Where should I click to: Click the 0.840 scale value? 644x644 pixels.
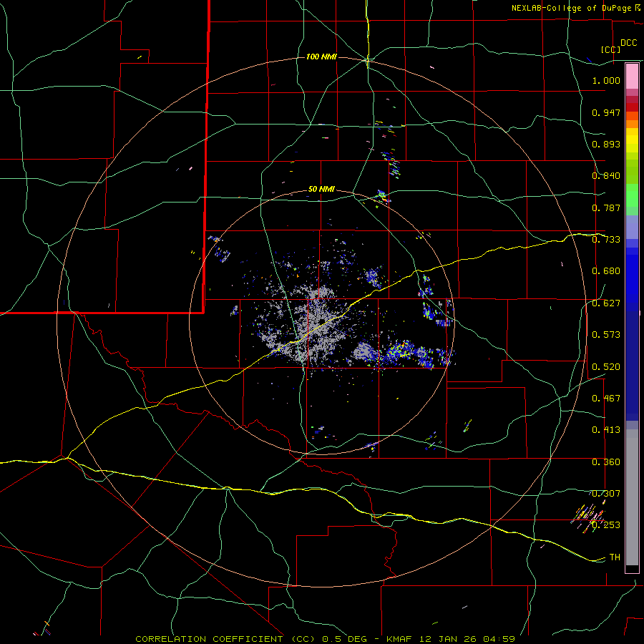606,176
